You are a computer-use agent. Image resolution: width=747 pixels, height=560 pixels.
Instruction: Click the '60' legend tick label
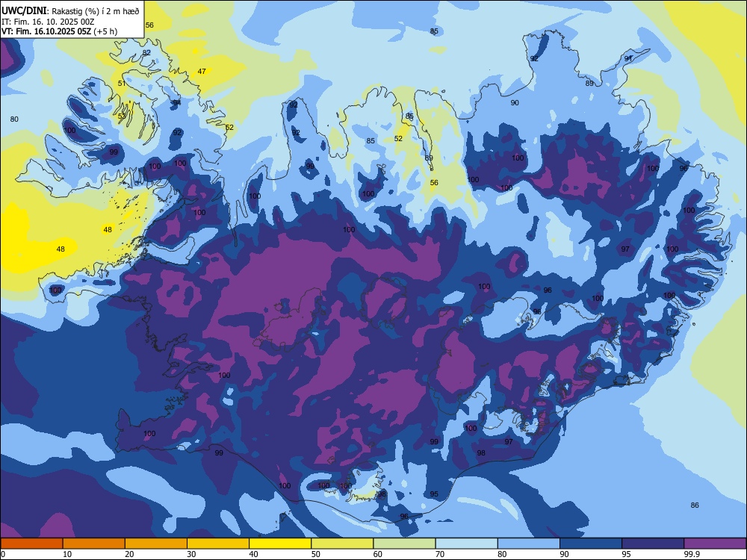[x=378, y=554]
